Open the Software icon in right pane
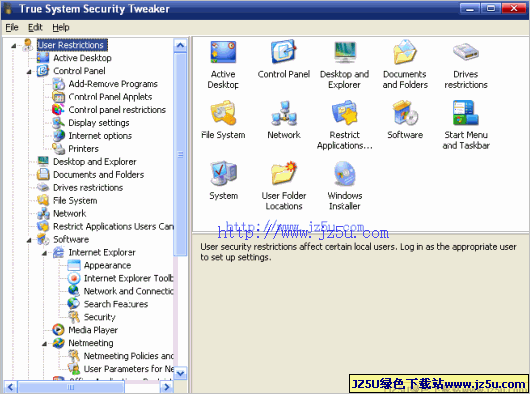530x394 pixels. (405, 113)
